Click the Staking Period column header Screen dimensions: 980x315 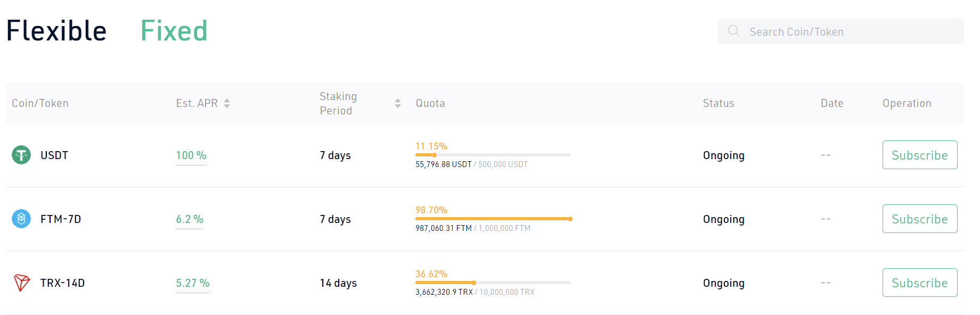point(338,103)
